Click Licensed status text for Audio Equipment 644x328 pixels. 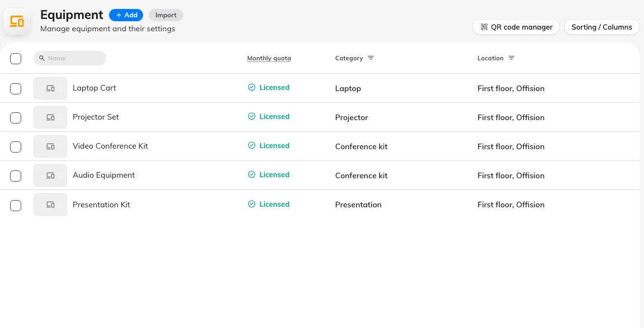click(x=274, y=175)
